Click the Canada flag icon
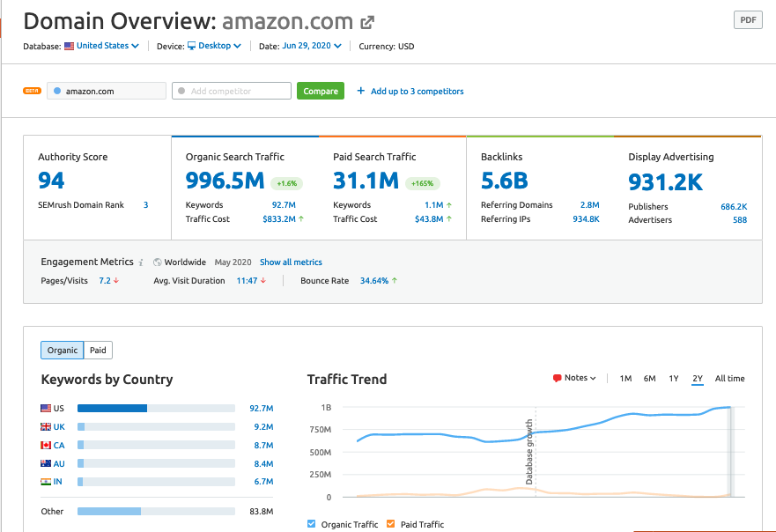Viewport: 776px width, 532px height. pyautogui.click(x=46, y=446)
